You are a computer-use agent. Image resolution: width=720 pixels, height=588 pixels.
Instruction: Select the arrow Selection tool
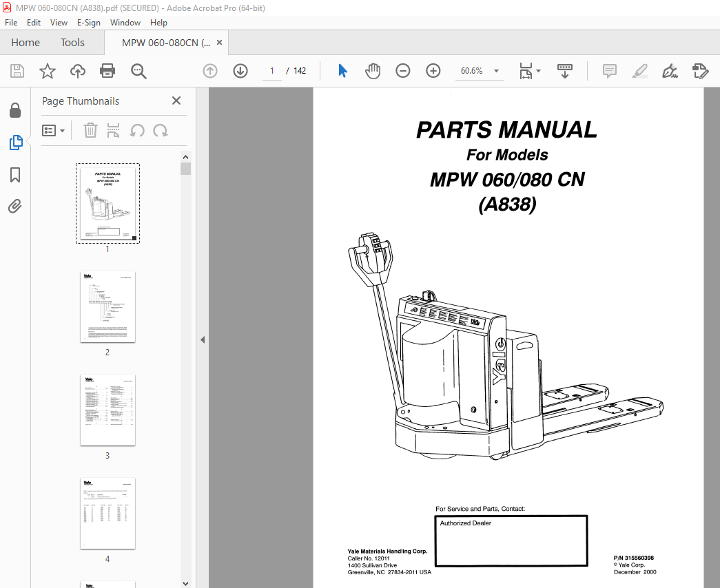[x=342, y=71]
